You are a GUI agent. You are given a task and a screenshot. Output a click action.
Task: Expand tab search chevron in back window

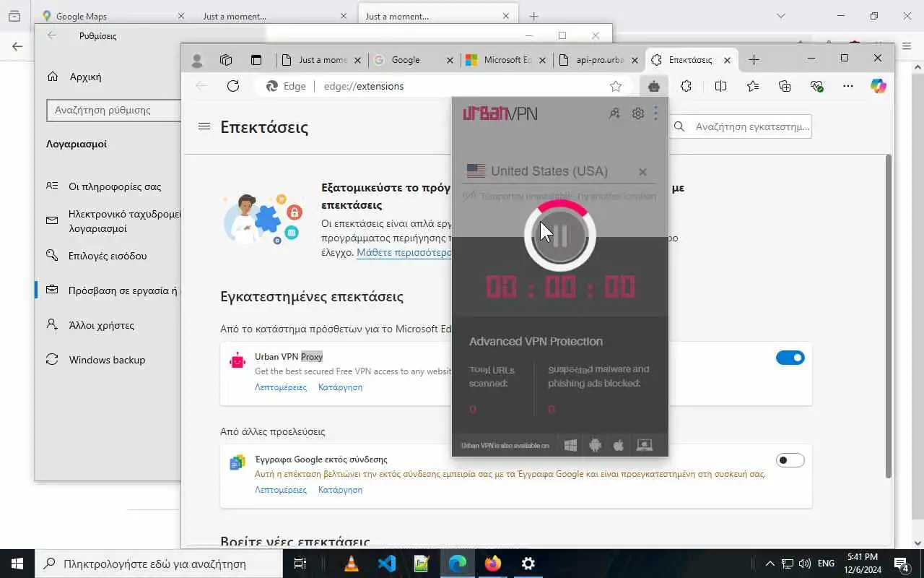pyautogui.click(x=780, y=16)
